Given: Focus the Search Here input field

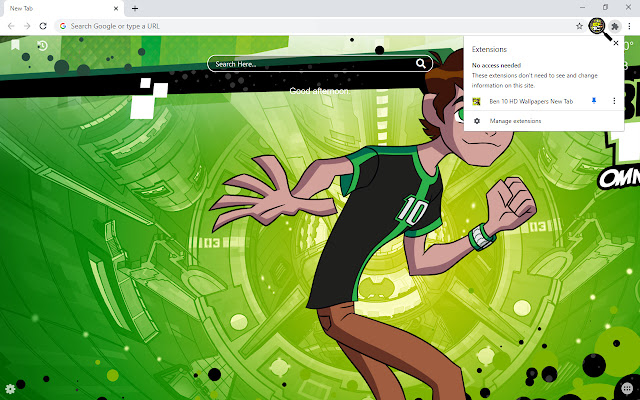Looking at the screenshot, I should click(320, 64).
